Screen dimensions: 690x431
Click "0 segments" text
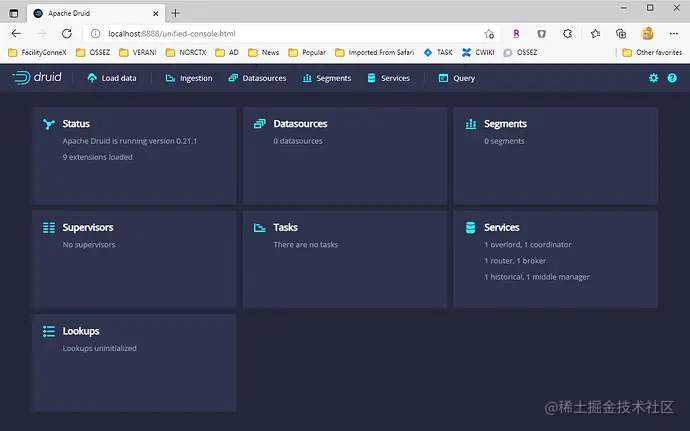pyautogui.click(x=504, y=141)
